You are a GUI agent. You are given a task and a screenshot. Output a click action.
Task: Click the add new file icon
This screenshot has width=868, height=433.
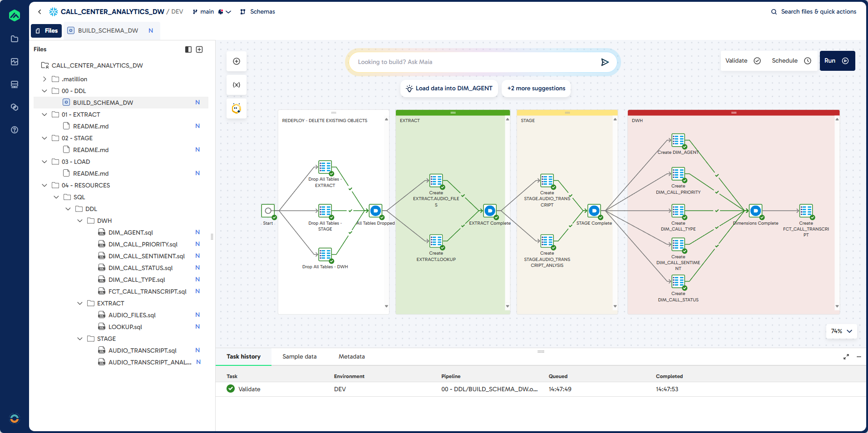pos(199,49)
